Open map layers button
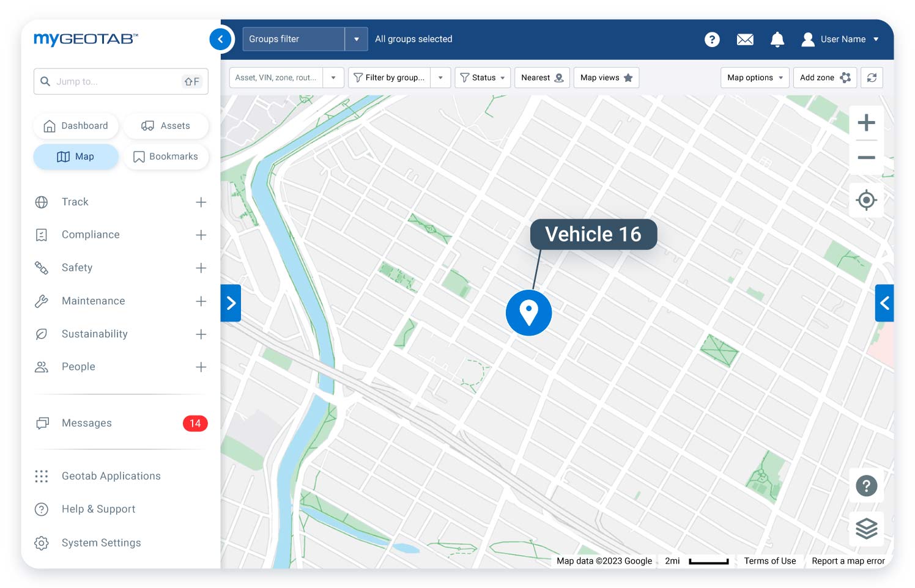Screen dimensions: 915x588 pos(866,528)
